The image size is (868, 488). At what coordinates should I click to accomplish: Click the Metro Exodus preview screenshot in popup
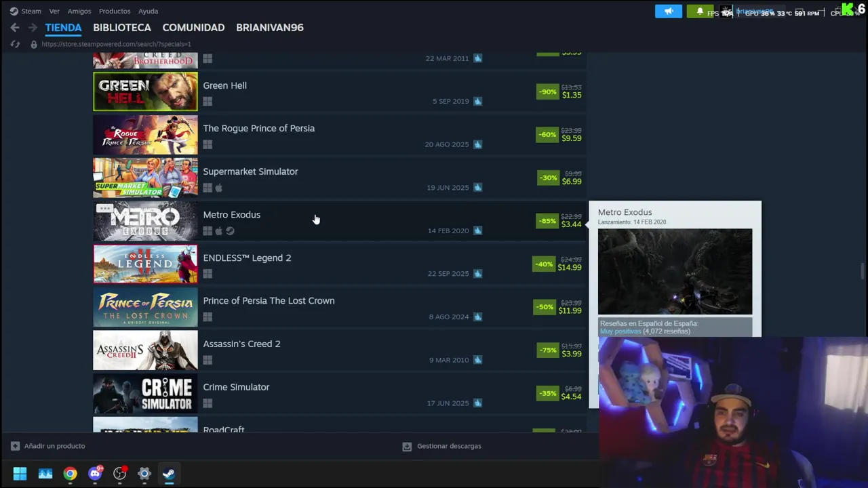675,271
